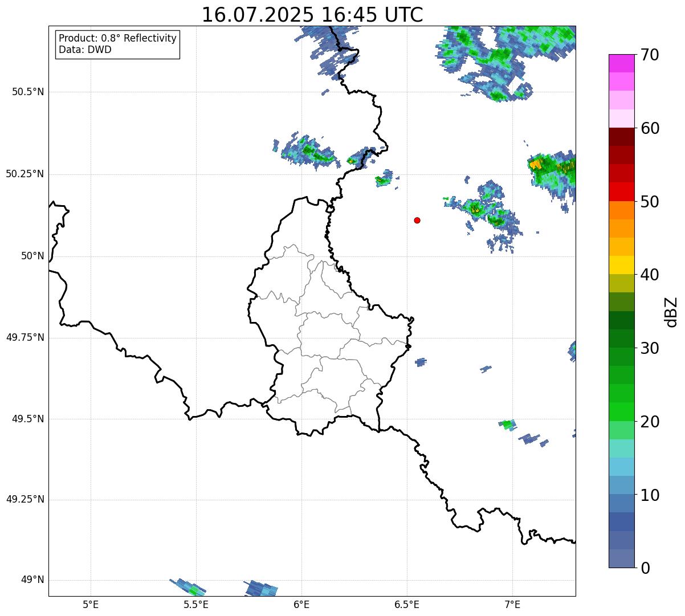Screen dimensions: 685x616
Task: Click the yellow colorbar segment at 40 dBZ
Action: (622, 265)
